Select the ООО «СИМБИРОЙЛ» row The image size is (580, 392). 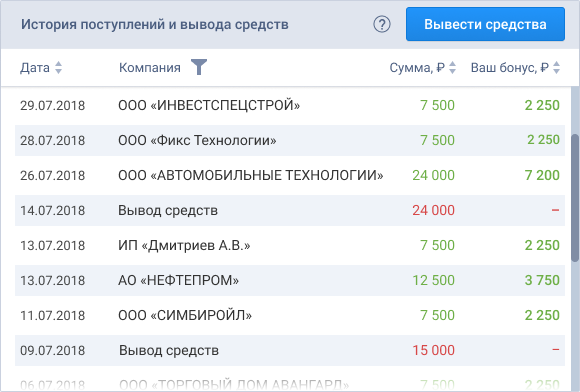[x=290, y=315]
